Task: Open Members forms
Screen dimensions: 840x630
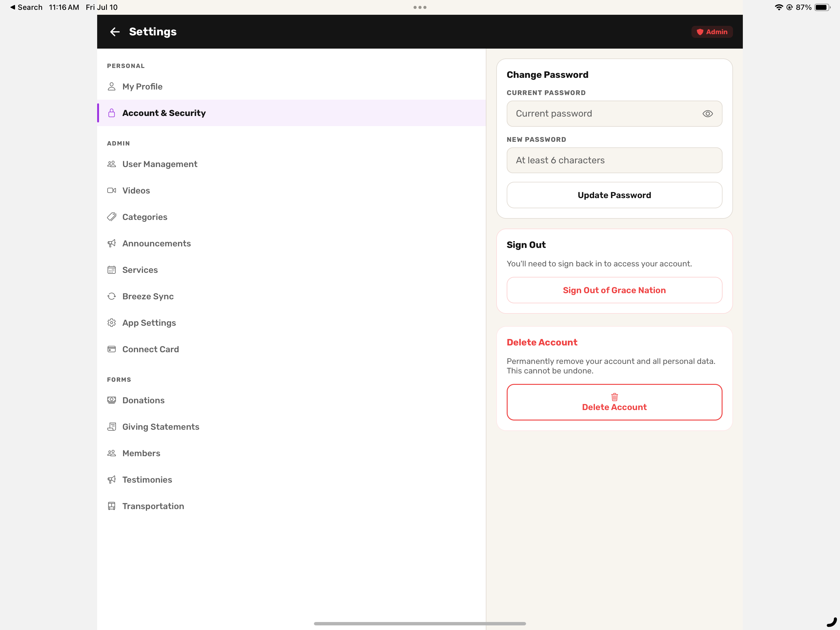Action: pos(292,453)
